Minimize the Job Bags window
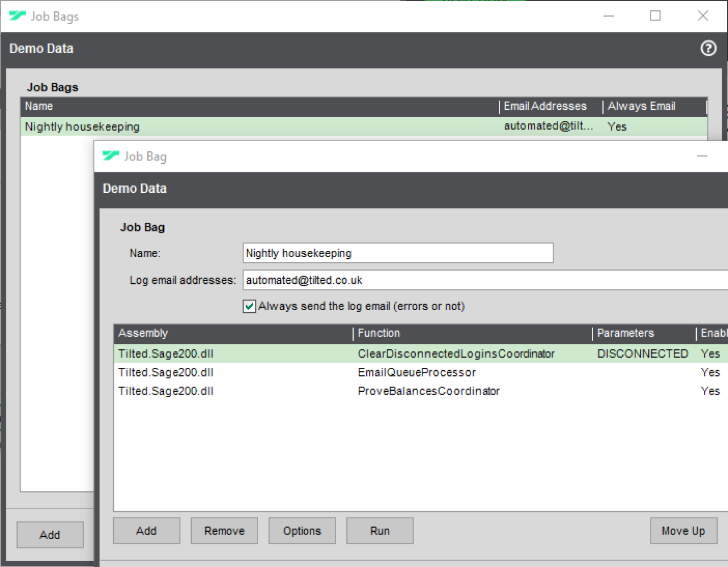The width and height of the screenshot is (728, 567). pos(609,16)
